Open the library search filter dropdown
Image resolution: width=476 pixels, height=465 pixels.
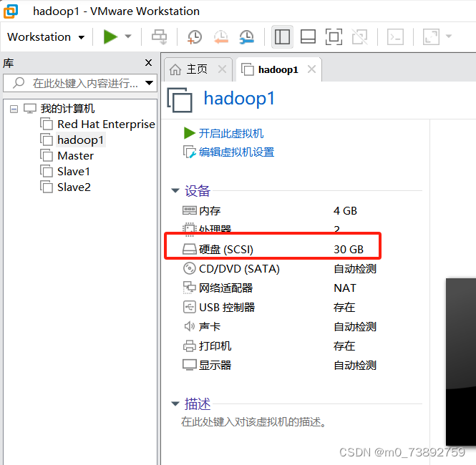[x=149, y=83]
